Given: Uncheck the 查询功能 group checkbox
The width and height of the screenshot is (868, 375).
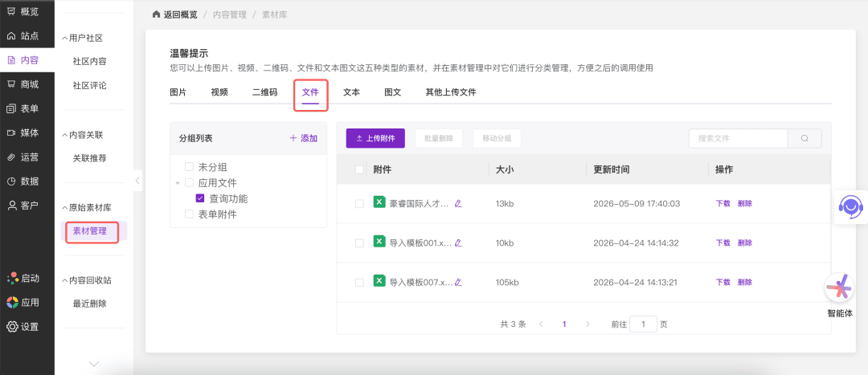Looking at the screenshot, I should click(x=200, y=198).
